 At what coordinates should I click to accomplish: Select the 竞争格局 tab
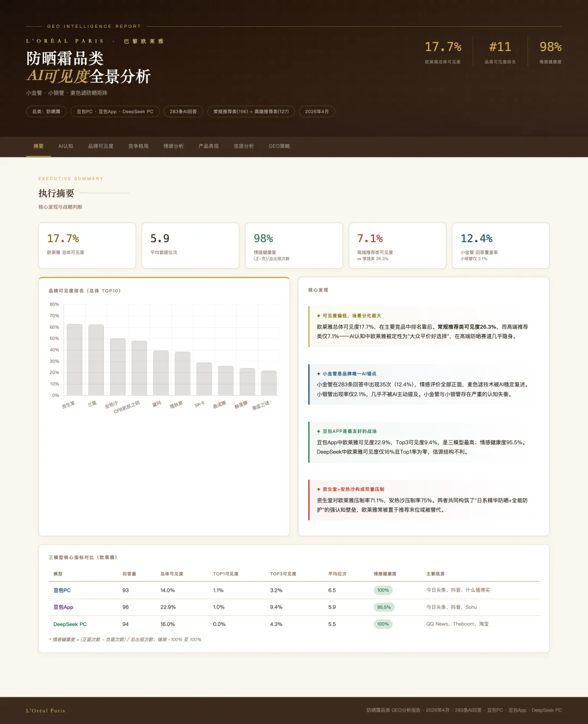pos(138,146)
